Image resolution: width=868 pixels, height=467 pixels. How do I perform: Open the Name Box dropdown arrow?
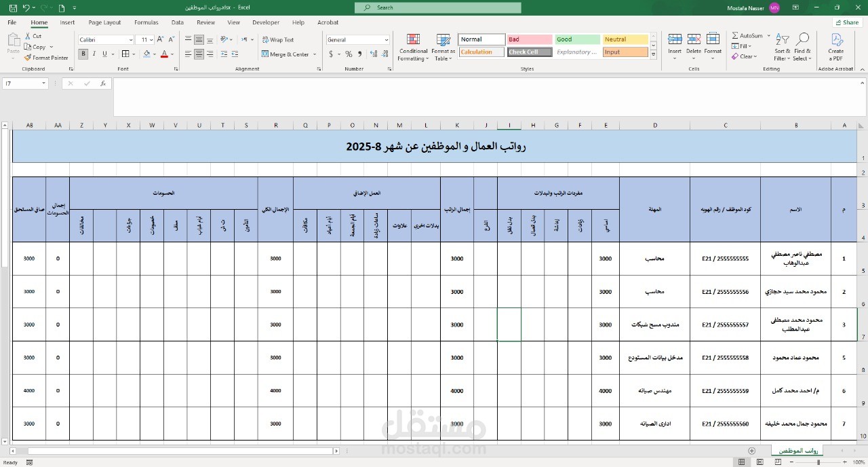tap(43, 83)
